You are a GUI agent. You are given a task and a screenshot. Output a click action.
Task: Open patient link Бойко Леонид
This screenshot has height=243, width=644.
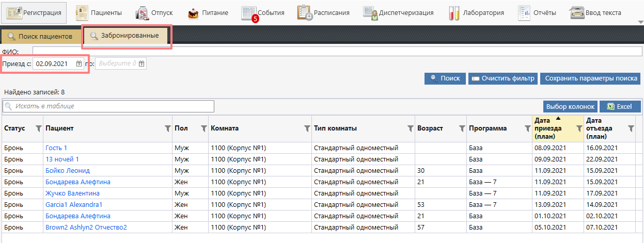[68, 171]
